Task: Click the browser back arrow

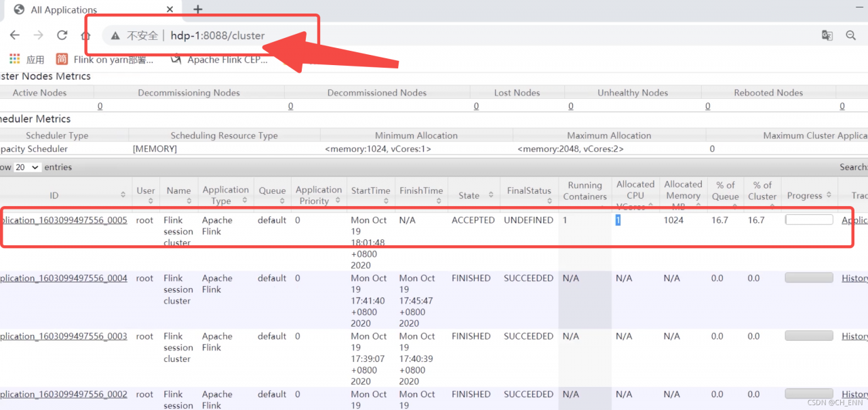Action: [15, 35]
